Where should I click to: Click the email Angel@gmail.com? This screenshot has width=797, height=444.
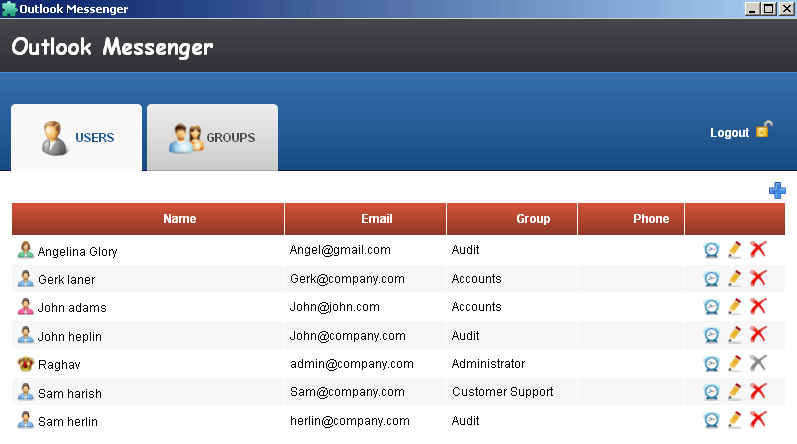pyautogui.click(x=340, y=250)
